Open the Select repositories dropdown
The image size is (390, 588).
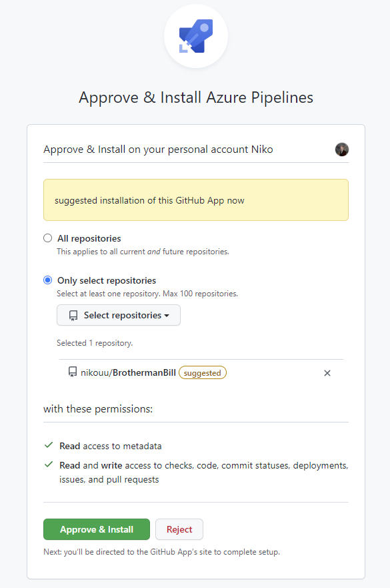pyautogui.click(x=119, y=315)
